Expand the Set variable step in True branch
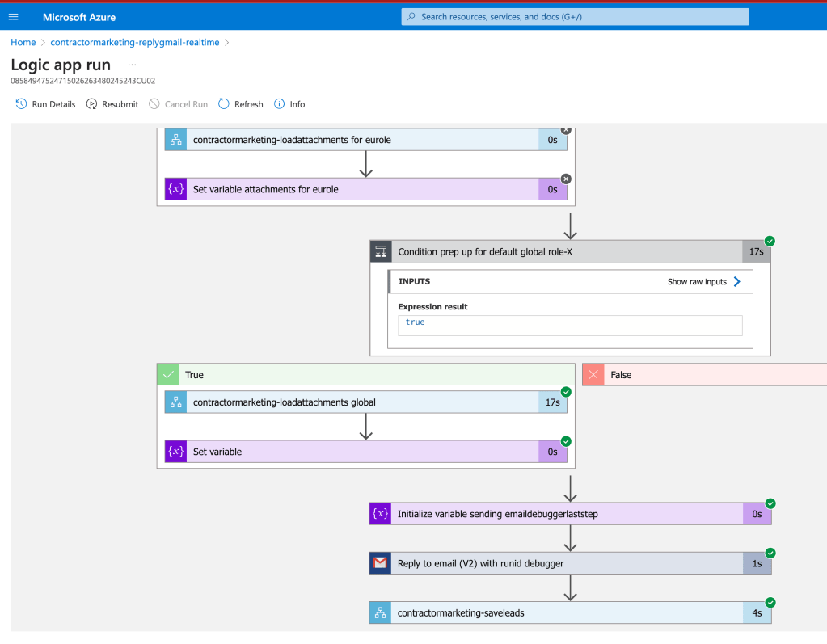The height and width of the screenshot is (644, 827). [365, 451]
